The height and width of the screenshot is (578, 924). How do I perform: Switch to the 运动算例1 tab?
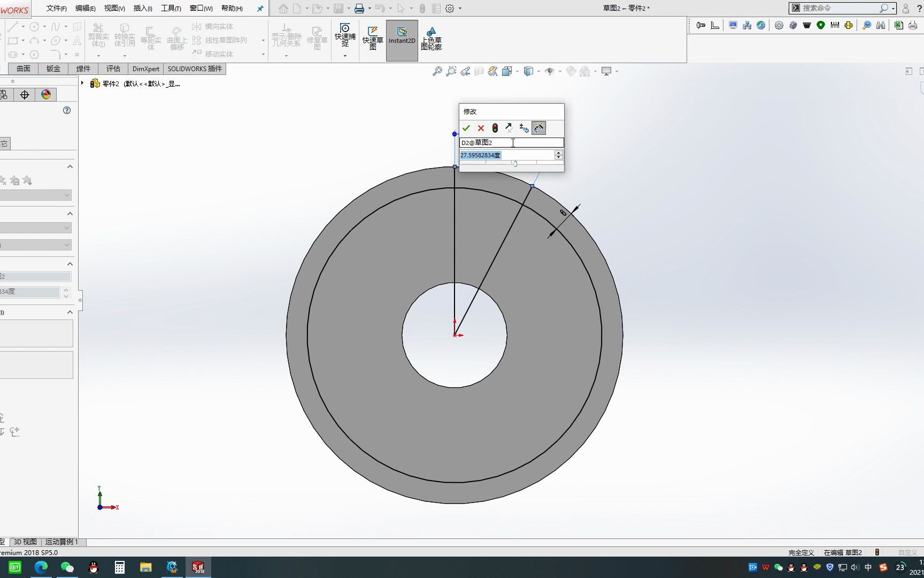click(61, 542)
